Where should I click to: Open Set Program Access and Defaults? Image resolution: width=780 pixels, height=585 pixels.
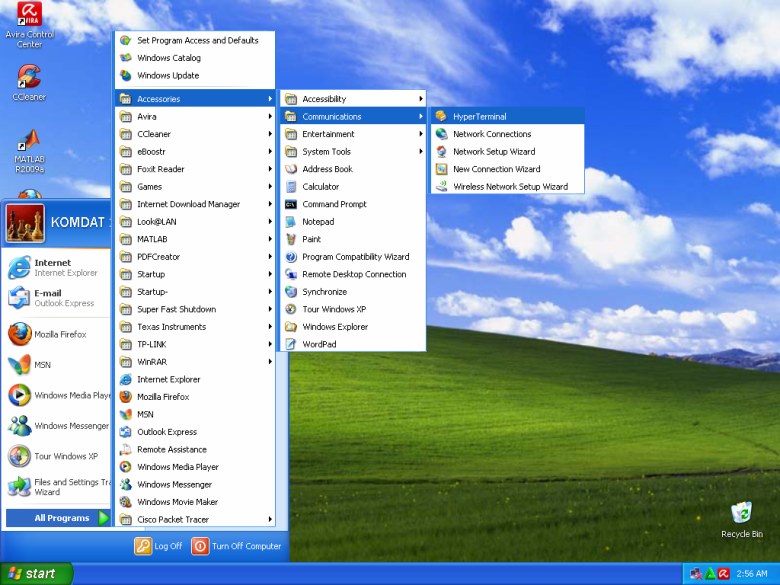tap(195, 40)
